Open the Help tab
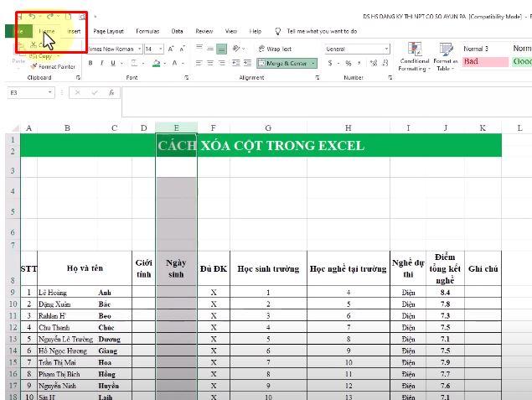This screenshot has width=532, height=400. click(256, 31)
